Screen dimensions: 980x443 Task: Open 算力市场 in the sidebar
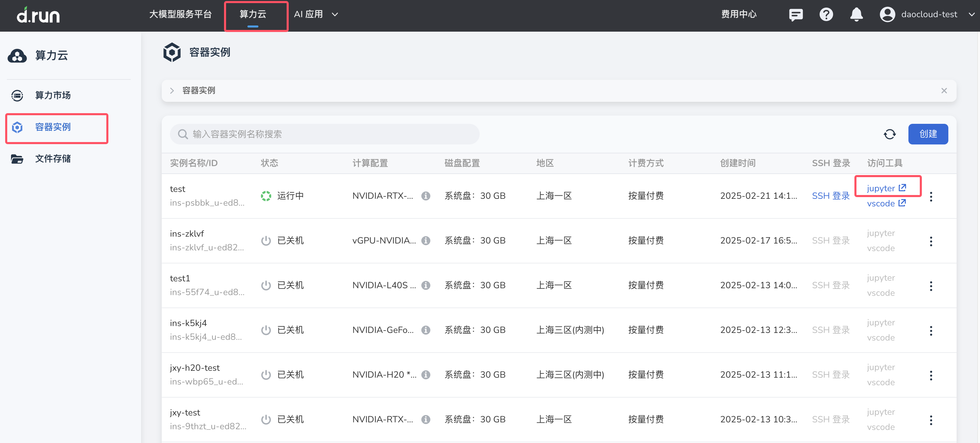(x=53, y=95)
